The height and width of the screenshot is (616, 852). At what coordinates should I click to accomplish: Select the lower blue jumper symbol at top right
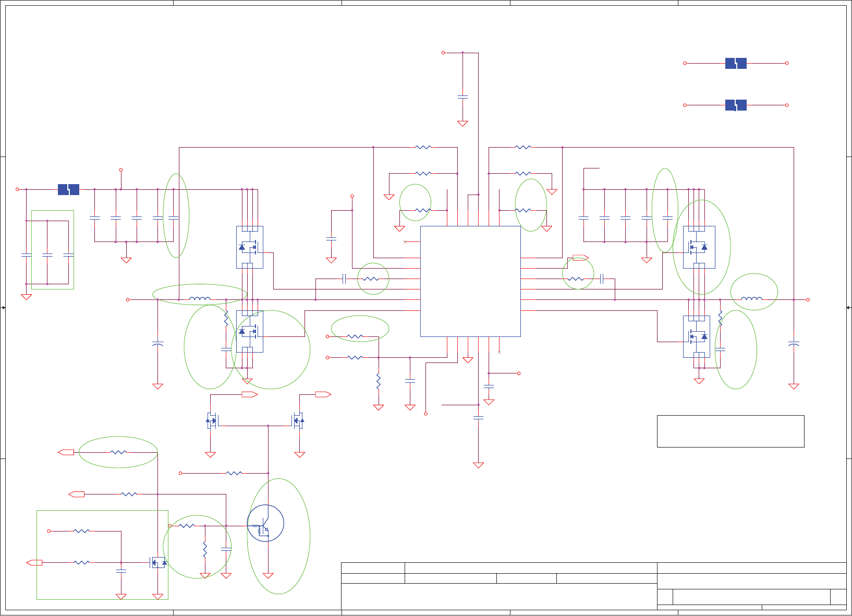[736, 105]
